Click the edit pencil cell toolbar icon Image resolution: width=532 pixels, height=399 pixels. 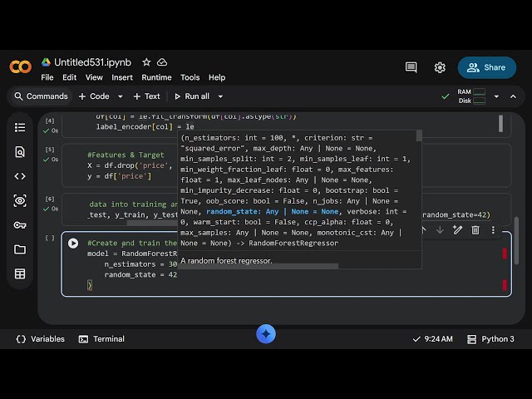click(x=457, y=230)
